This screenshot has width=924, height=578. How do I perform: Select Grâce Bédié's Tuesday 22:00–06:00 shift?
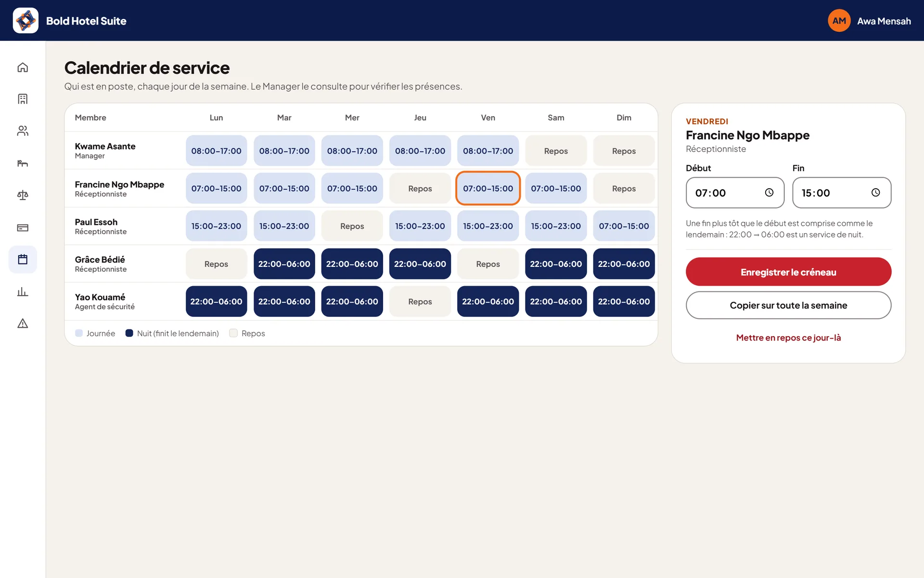pos(284,264)
